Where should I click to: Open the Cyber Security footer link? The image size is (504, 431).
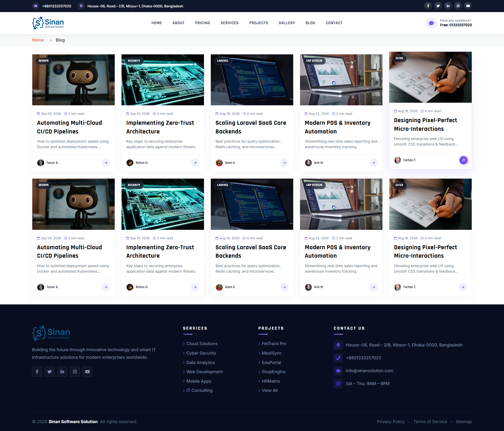tap(201, 353)
